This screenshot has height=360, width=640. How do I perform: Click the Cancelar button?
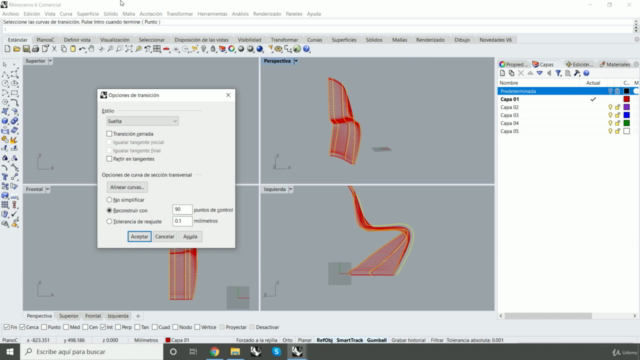(164, 237)
